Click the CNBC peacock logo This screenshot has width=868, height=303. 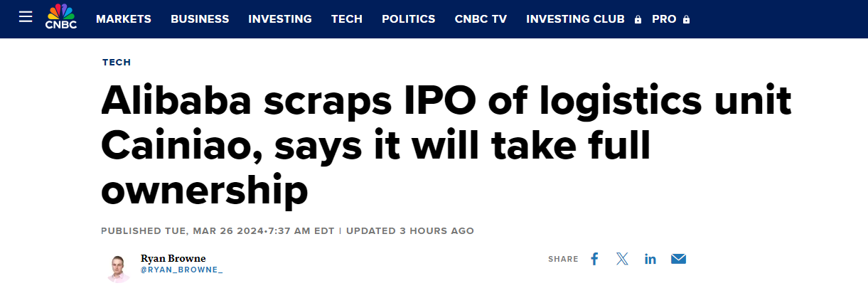click(60, 16)
